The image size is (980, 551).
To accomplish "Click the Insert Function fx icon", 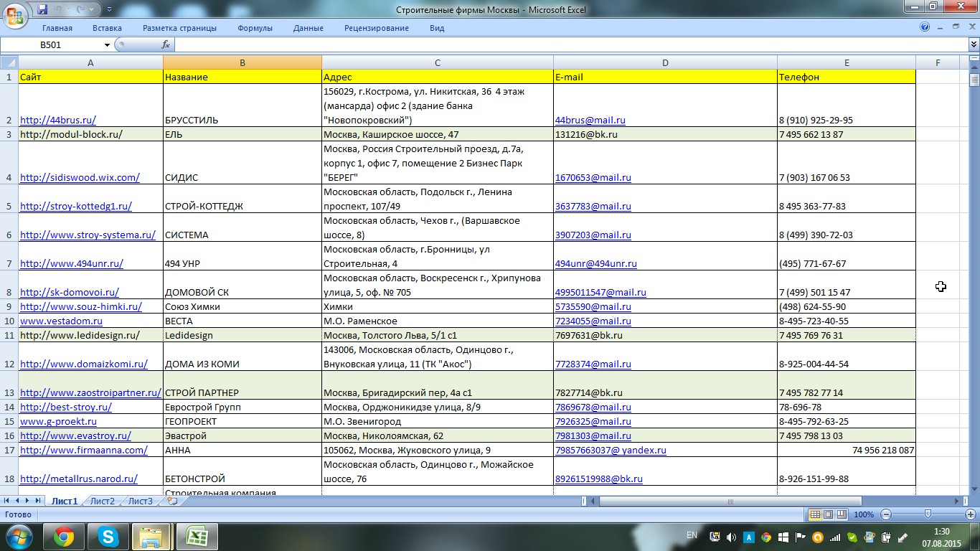I will pyautogui.click(x=166, y=44).
